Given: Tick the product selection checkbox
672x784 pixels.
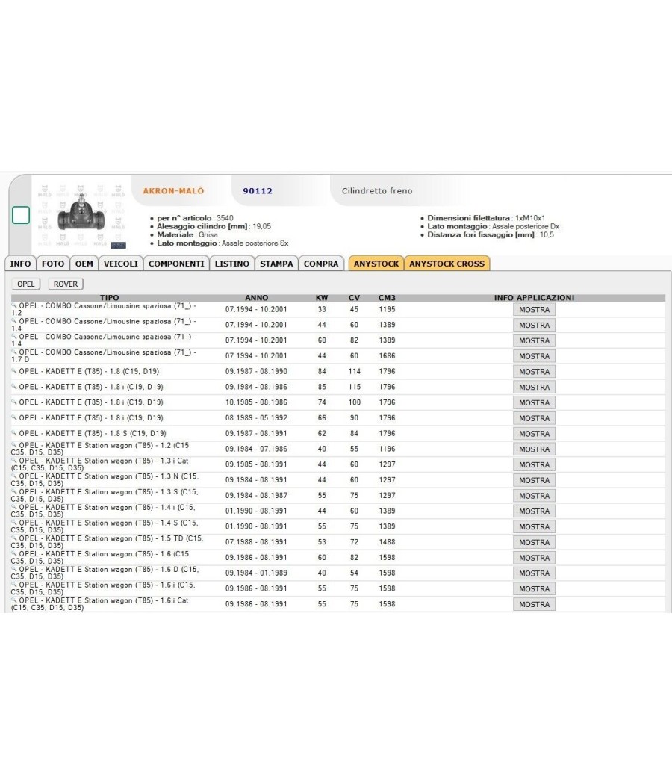Looking at the screenshot, I should [21, 215].
